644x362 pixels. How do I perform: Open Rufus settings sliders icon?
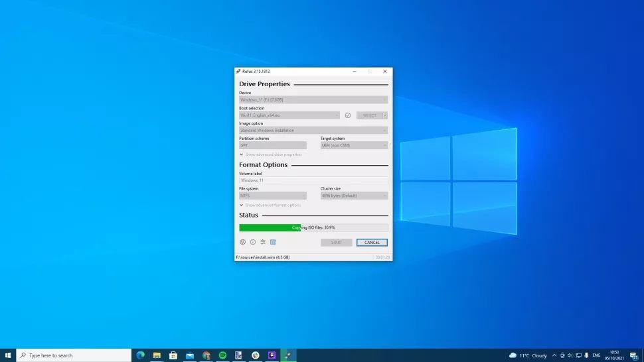pyautogui.click(x=263, y=242)
